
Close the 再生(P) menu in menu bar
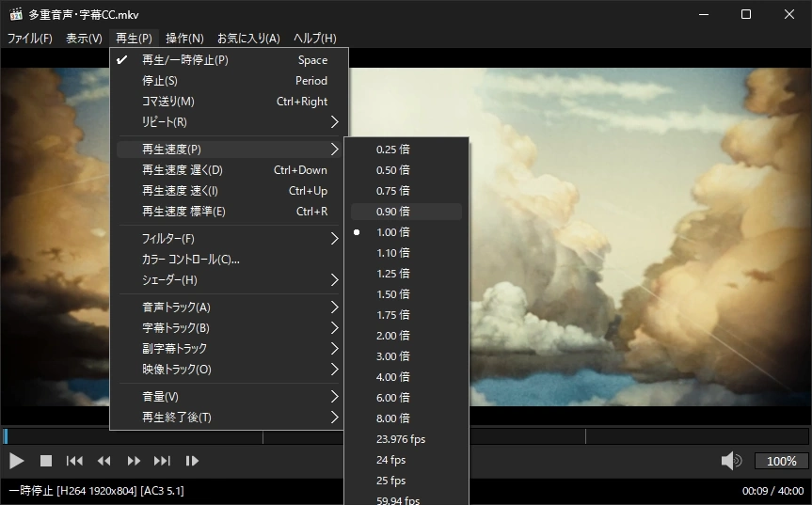pos(134,39)
